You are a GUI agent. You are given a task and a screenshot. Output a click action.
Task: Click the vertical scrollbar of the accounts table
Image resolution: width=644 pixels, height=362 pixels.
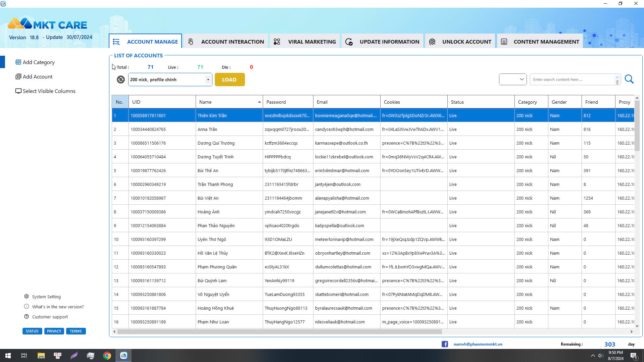(637, 126)
